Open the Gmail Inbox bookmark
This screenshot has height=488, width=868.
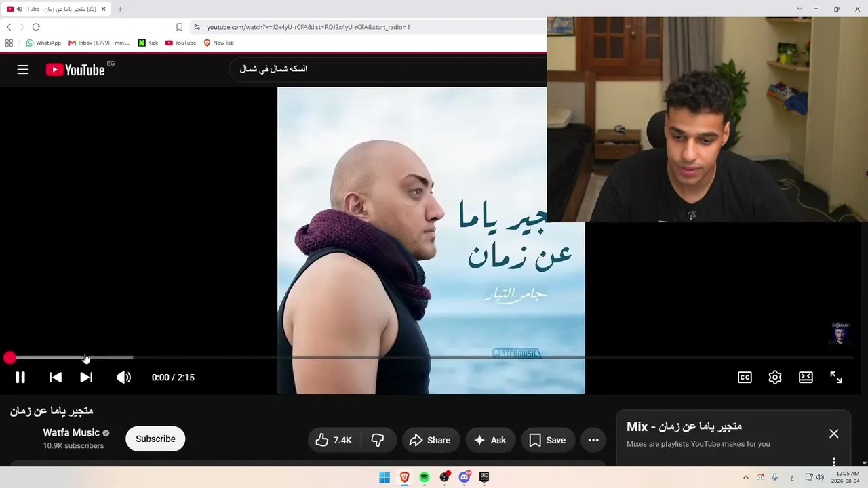[x=99, y=43]
